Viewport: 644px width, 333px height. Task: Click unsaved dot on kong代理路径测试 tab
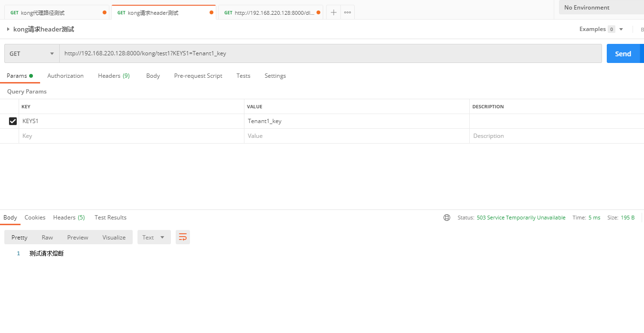pyautogui.click(x=105, y=13)
